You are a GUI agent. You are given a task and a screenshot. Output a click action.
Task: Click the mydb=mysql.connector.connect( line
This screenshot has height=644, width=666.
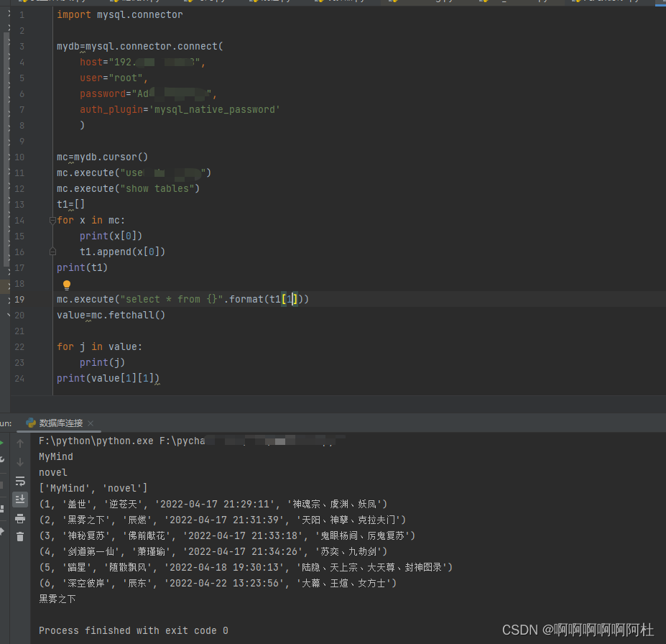140,46
